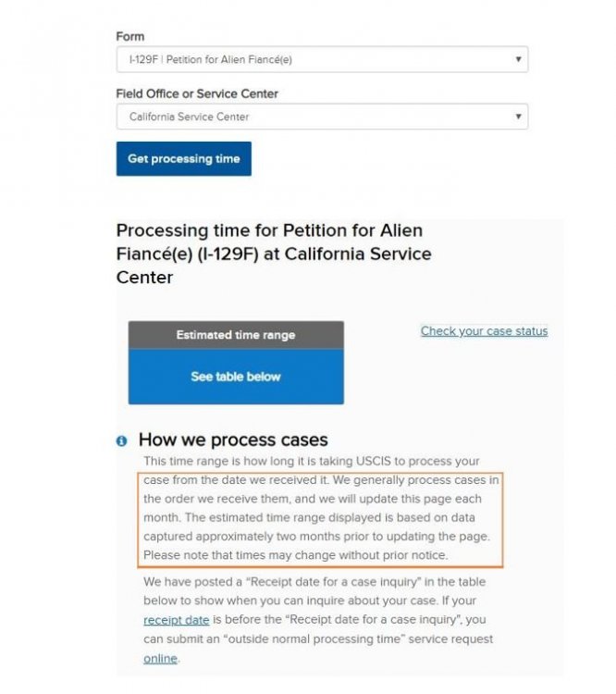Screen dimensions: 616x694
Task: Follow the receipt date hyperlink
Action: point(176,620)
